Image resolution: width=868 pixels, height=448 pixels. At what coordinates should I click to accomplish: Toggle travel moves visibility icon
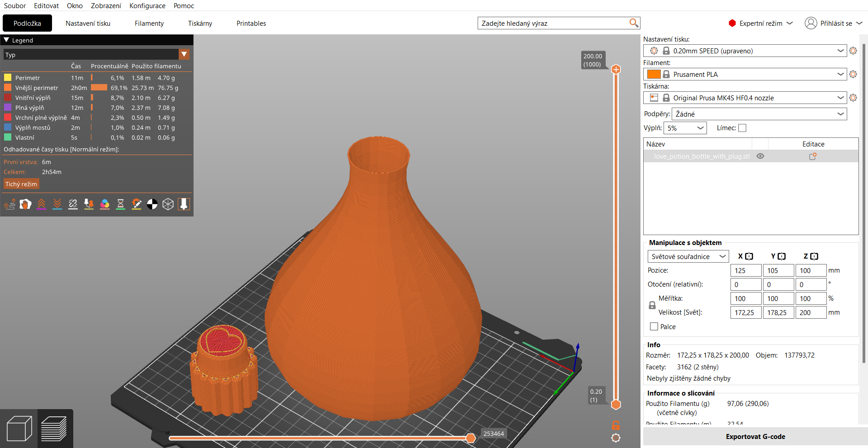(10, 204)
